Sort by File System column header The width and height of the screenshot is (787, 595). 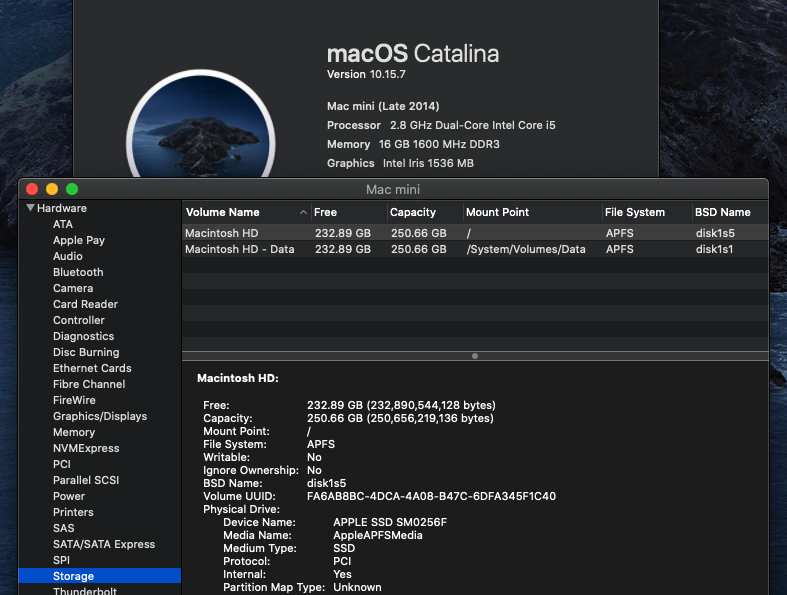(x=634, y=212)
